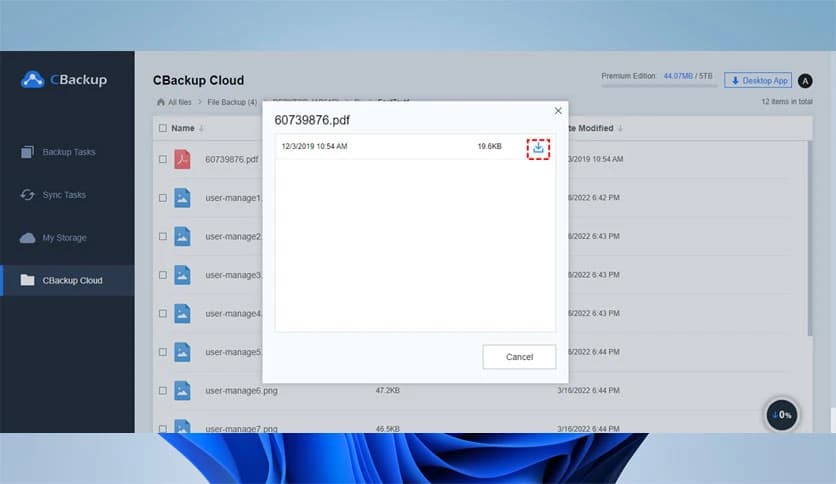Sort by Name column arrow

click(201, 129)
